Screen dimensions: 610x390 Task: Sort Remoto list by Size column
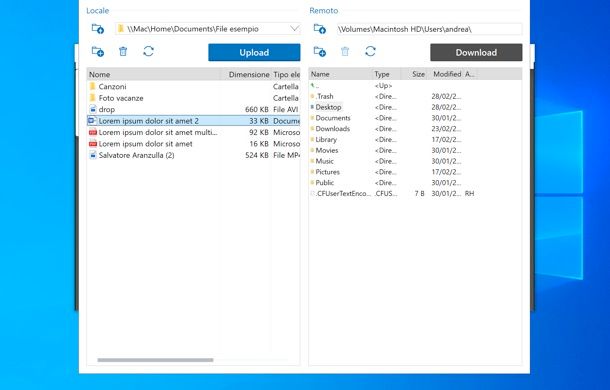click(x=414, y=74)
